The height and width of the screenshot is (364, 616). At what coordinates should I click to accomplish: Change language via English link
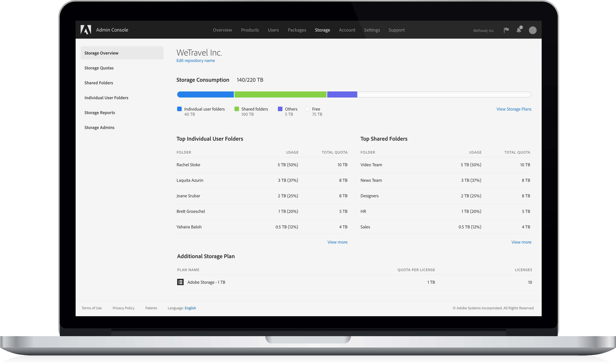(190, 308)
